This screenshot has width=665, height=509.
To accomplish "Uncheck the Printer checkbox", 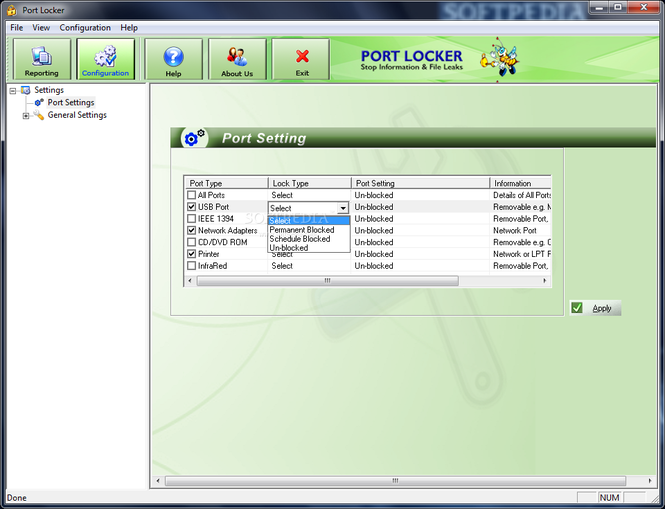I will point(192,254).
